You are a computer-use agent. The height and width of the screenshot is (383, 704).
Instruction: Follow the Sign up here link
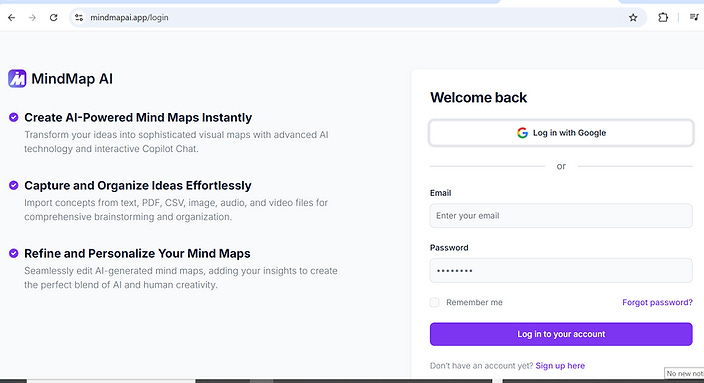point(560,365)
